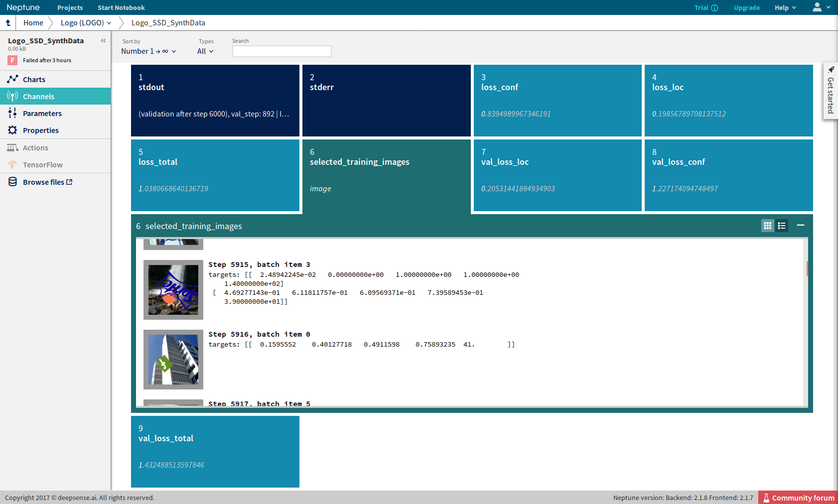Open the Sort by dropdown

(x=148, y=51)
